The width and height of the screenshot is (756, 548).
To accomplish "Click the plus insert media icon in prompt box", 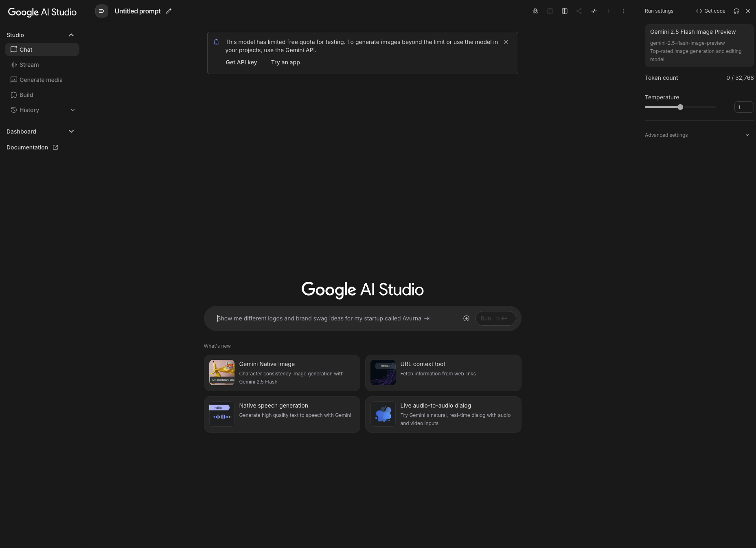I will [466, 318].
